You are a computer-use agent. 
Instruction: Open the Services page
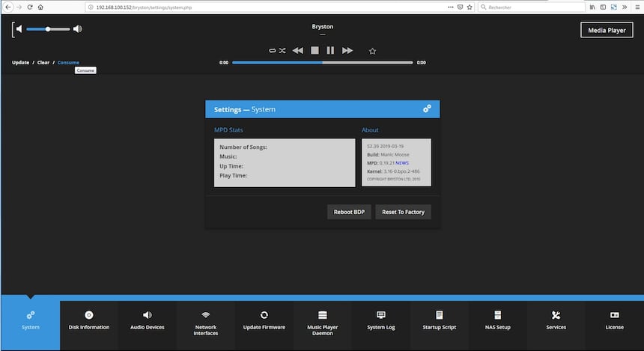pos(556,325)
